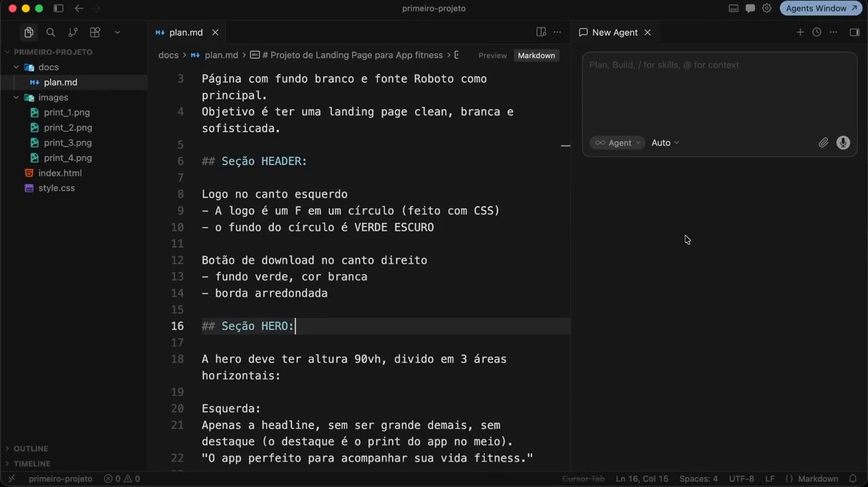This screenshot has height=487, width=868.
Task: Start a new chat with plus icon
Action: (800, 32)
